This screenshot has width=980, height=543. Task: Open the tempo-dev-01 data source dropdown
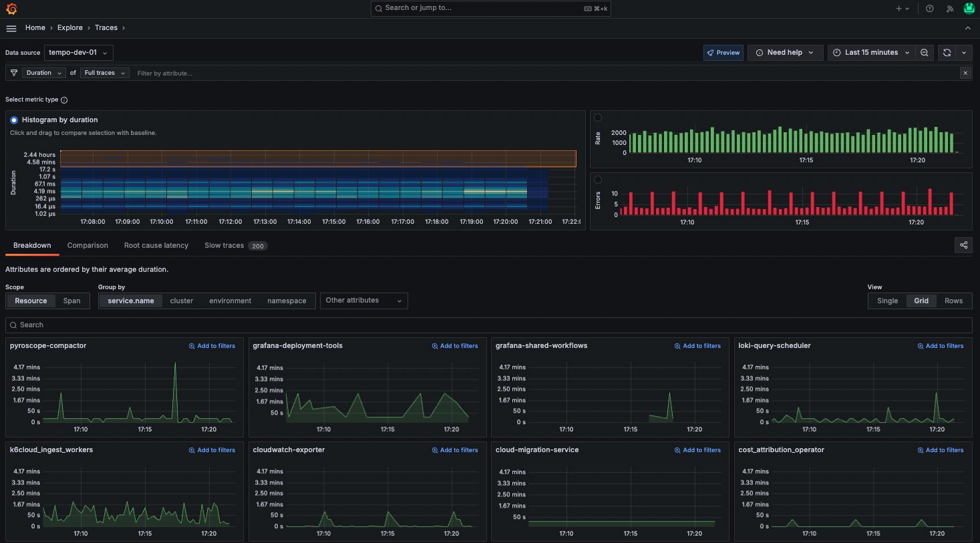[78, 53]
